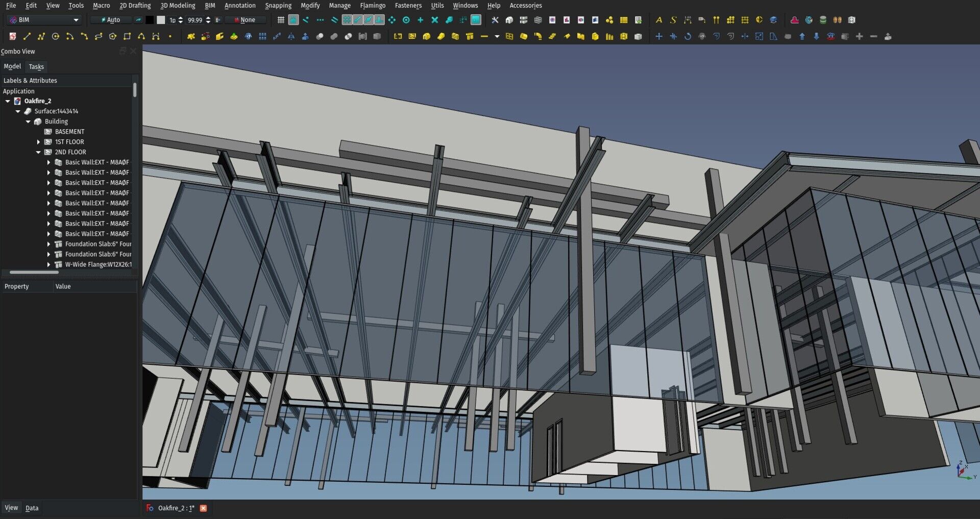Select the Rectangle drawing tool
980x519 pixels.
point(127,36)
